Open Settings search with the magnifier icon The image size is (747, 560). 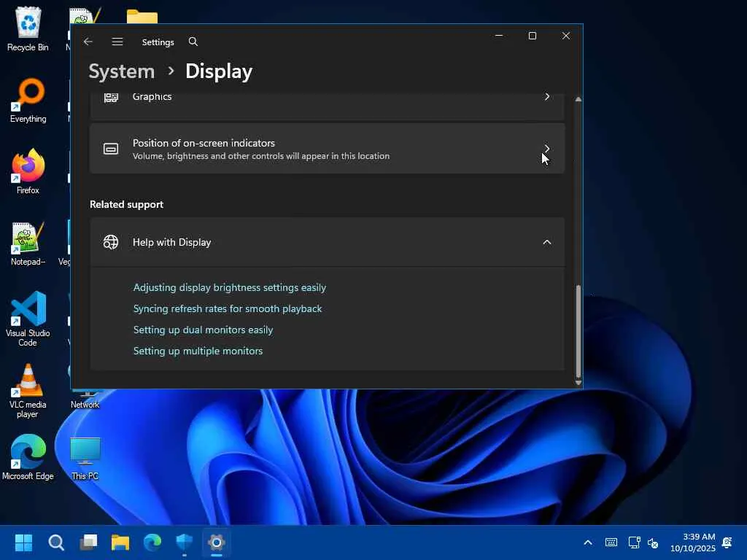click(193, 42)
